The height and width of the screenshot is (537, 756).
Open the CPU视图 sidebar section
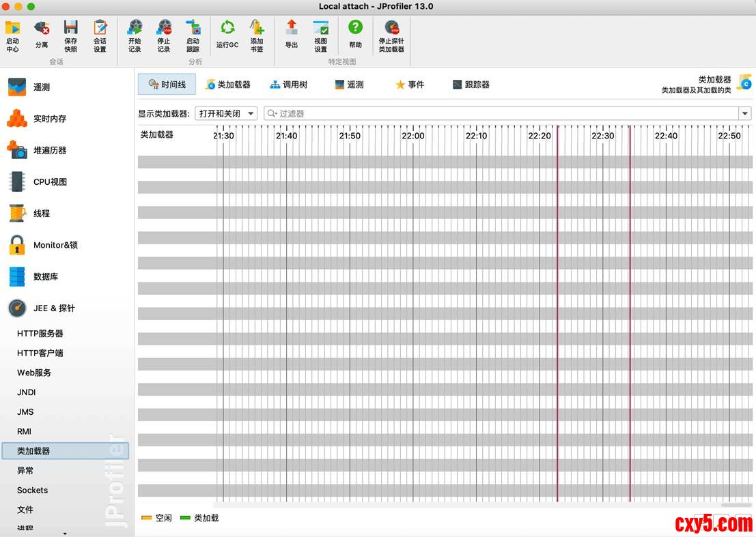(50, 182)
